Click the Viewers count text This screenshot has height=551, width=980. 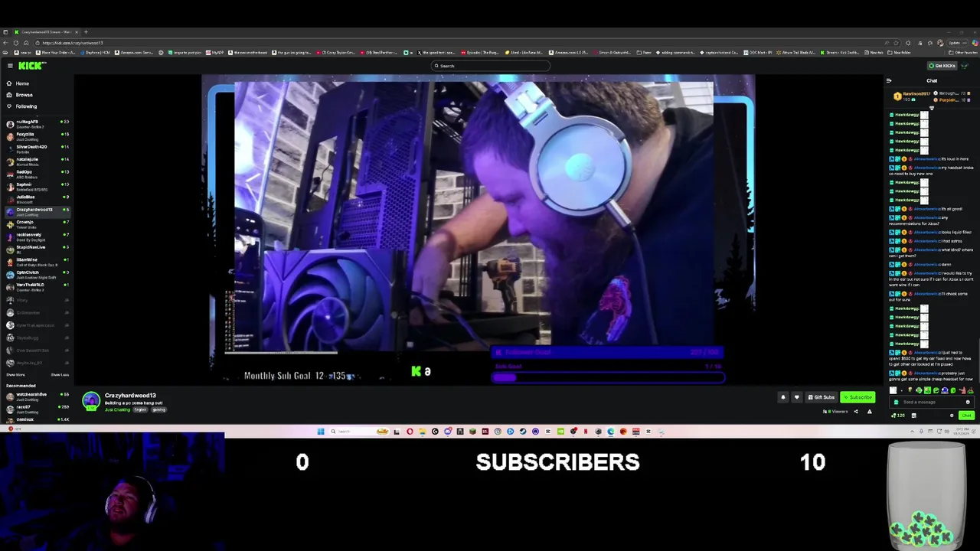835,412
